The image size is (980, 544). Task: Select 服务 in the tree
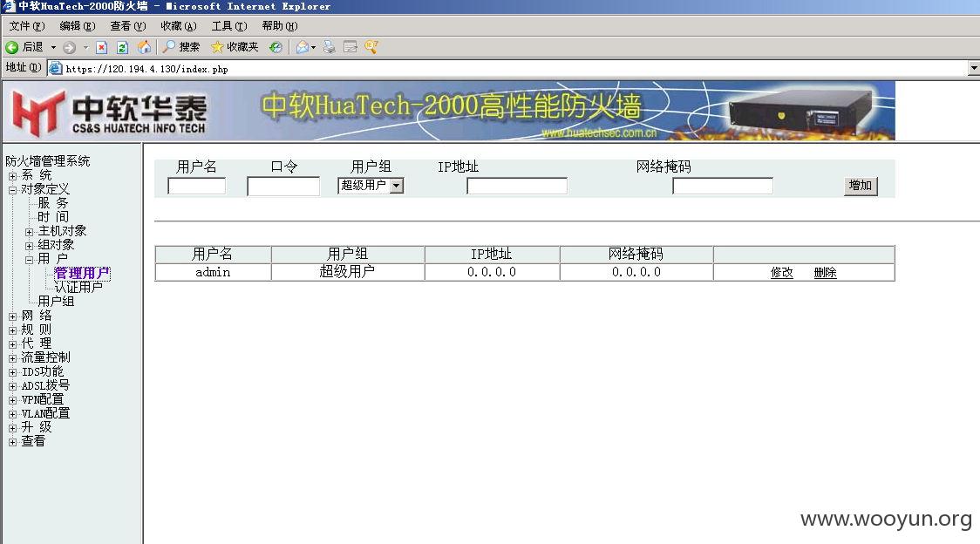pyautogui.click(x=53, y=203)
